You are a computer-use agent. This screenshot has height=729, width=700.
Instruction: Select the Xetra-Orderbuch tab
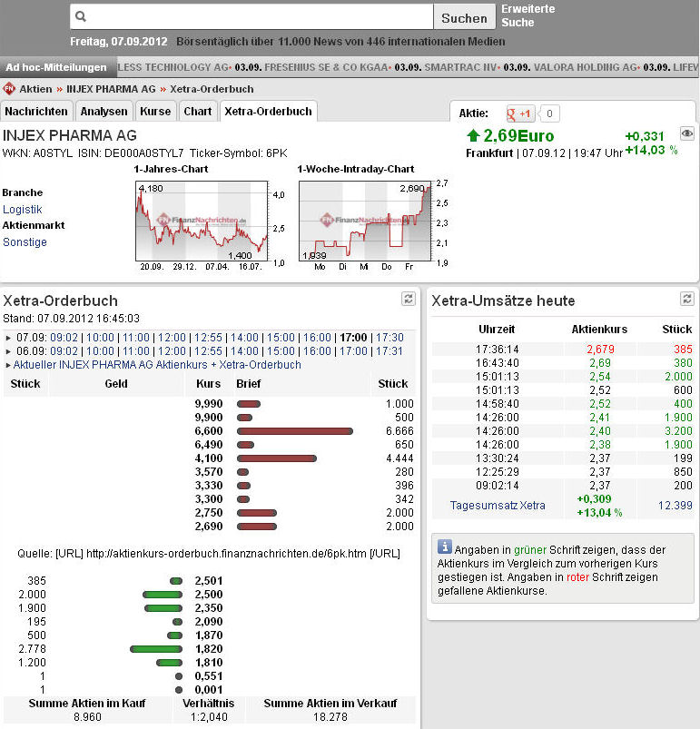click(x=268, y=112)
